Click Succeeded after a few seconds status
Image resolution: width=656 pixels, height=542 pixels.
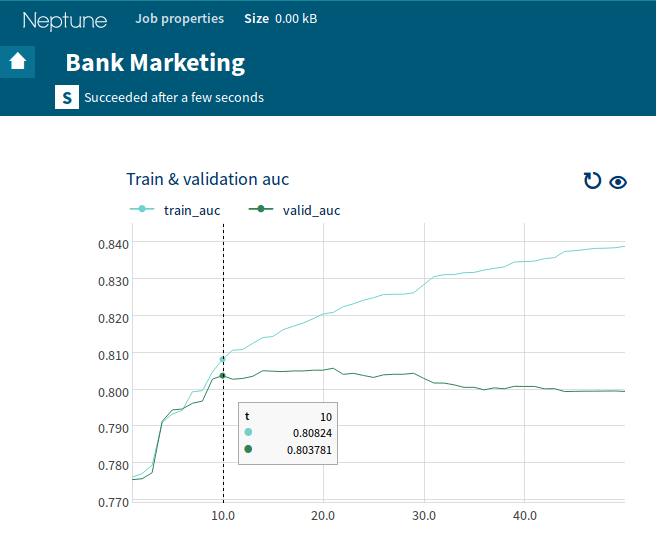(x=174, y=98)
